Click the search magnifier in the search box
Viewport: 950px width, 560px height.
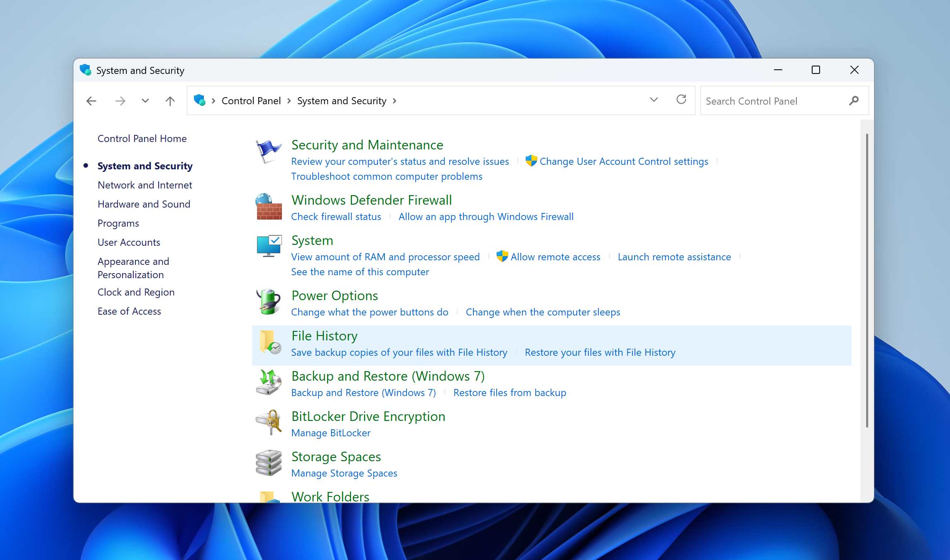[x=854, y=100]
